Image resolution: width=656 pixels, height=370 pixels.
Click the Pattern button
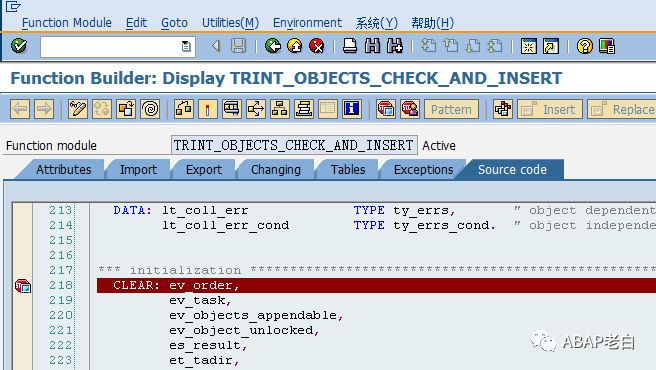click(x=451, y=109)
